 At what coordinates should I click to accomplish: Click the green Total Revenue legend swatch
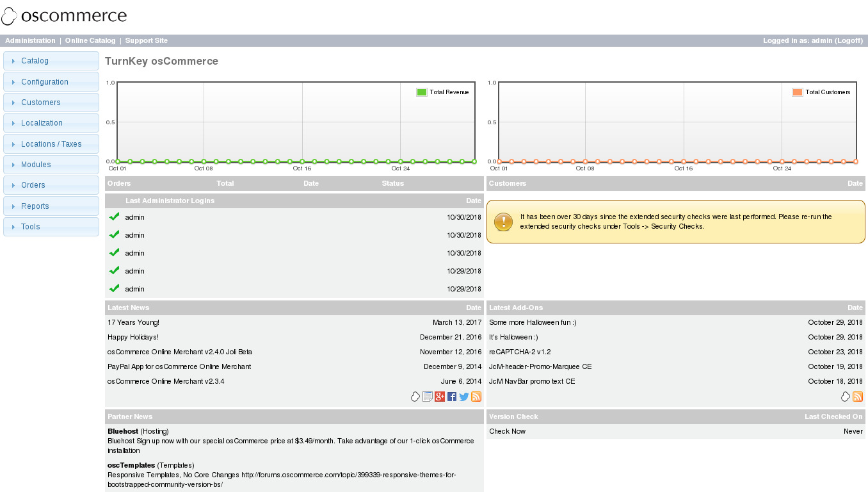tap(421, 92)
